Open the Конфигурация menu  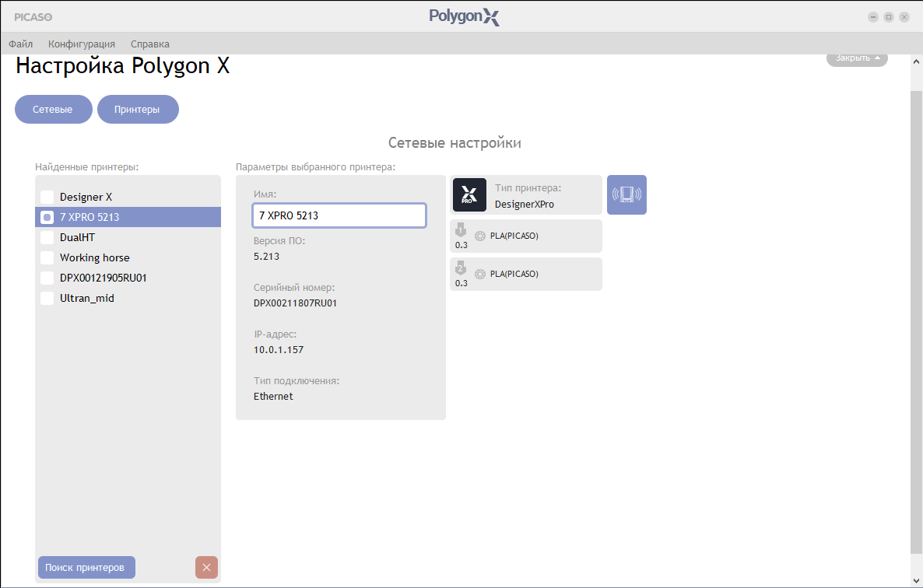(82, 44)
